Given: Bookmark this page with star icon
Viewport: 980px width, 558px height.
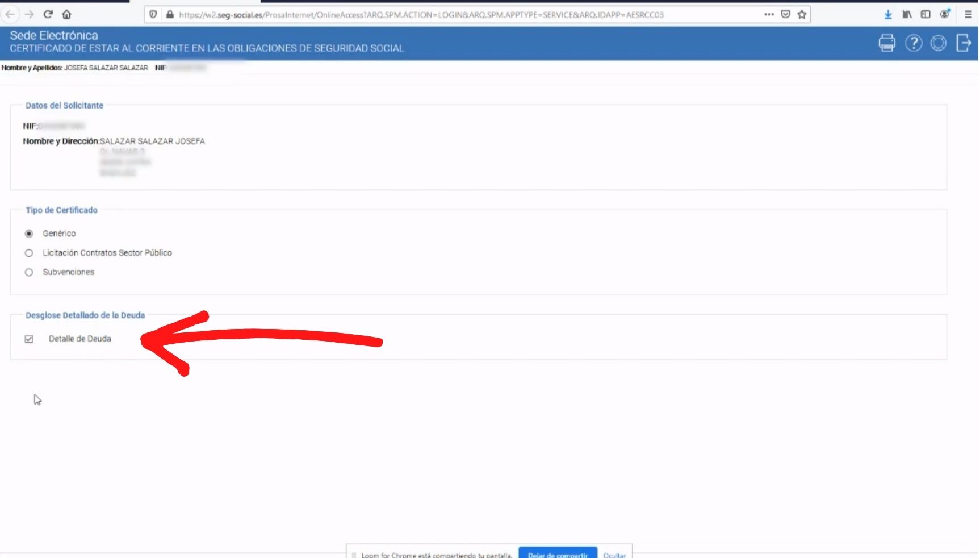Looking at the screenshot, I should tap(802, 14).
